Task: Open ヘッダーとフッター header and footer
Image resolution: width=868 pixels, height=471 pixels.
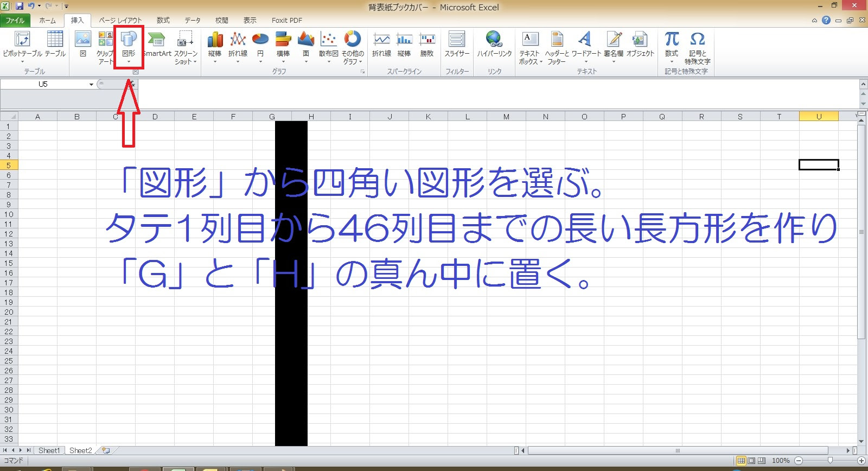Action: click(x=557, y=48)
